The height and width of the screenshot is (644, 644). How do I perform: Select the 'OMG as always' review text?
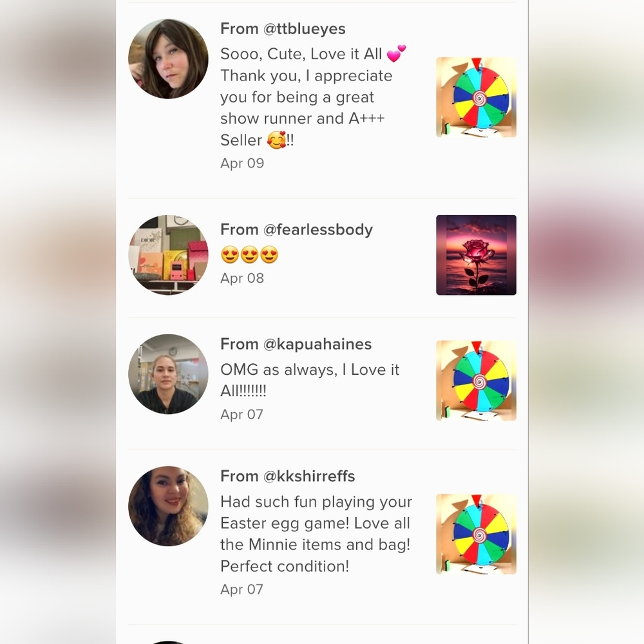tap(310, 380)
